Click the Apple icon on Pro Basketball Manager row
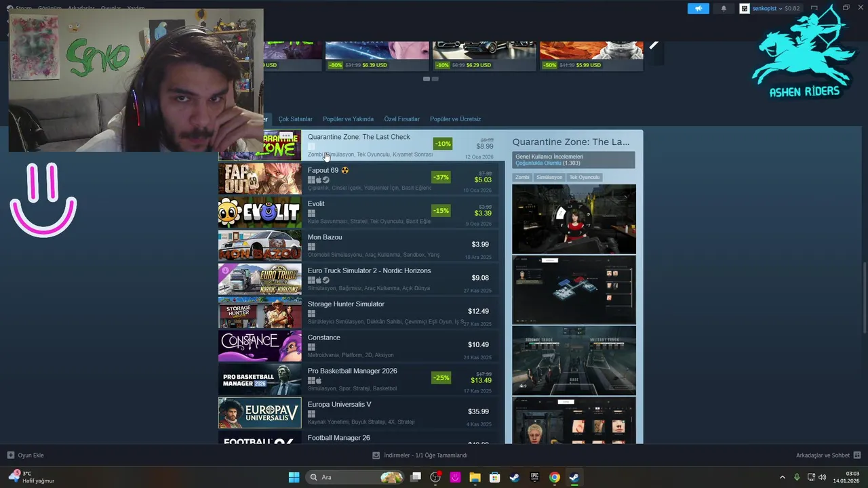This screenshot has height=488, width=868. tap(318, 381)
